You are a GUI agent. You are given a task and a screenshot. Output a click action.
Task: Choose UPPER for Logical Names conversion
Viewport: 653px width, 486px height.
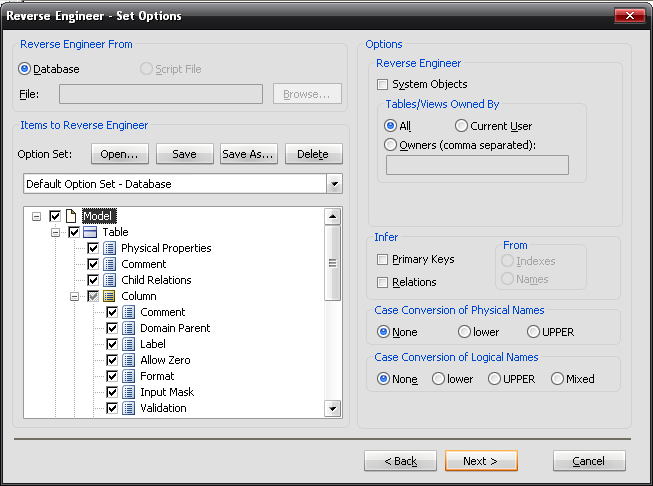494,379
